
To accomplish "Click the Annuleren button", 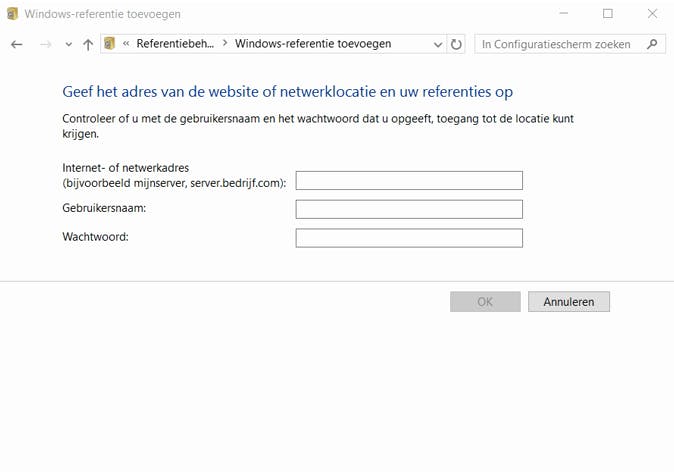I will coord(569,302).
